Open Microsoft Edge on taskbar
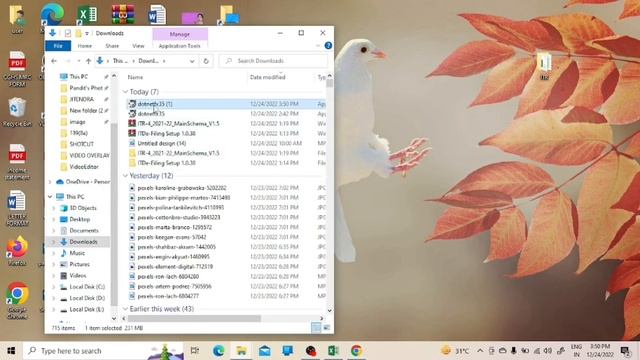Viewport: 640px width, 360px height. coord(218,351)
